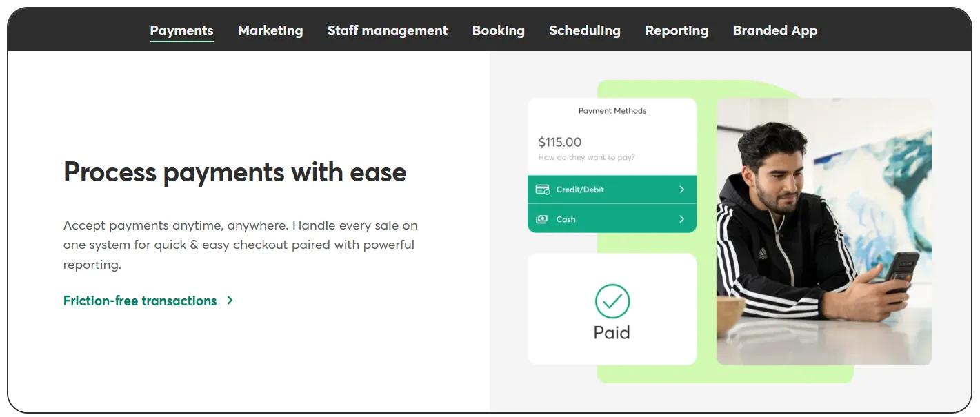Switch to the Branded App tab
This screenshot has height=417, width=980.
pos(774,30)
